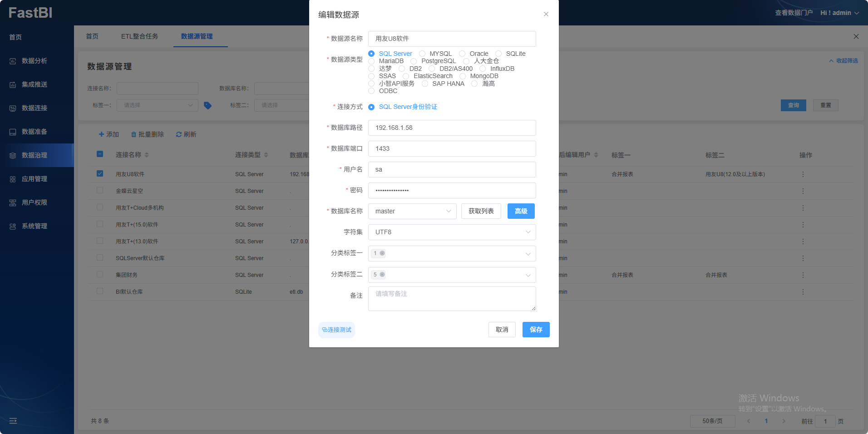Expand the 字符集 UTF8 dropdown

pyautogui.click(x=452, y=232)
